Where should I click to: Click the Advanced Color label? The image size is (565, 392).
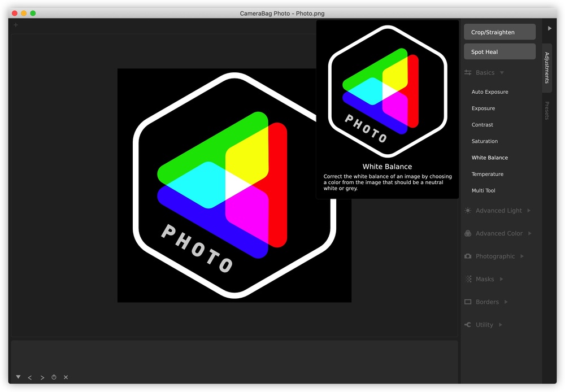click(x=499, y=233)
